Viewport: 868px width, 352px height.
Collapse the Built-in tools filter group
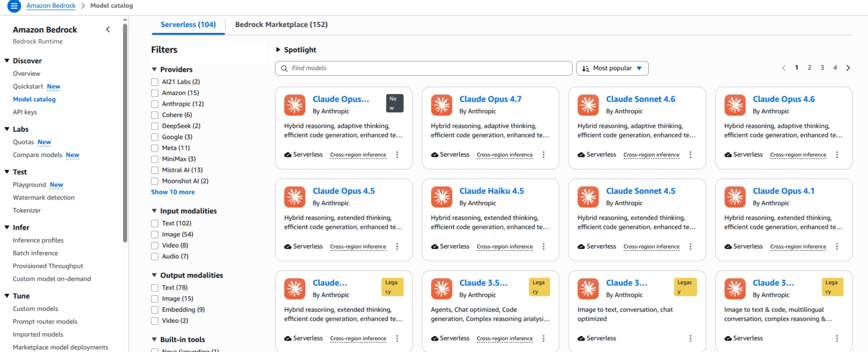pos(154,340)
